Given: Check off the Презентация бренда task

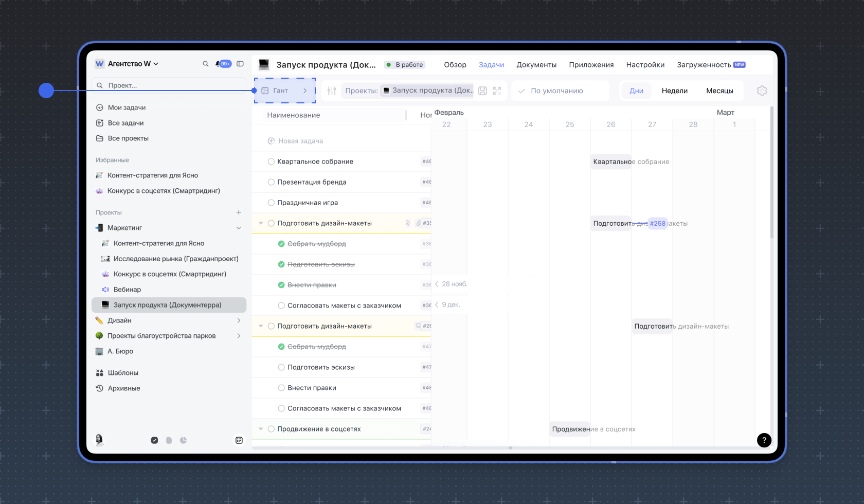Looking at the screenshot, I should click(x=271, y=182).
